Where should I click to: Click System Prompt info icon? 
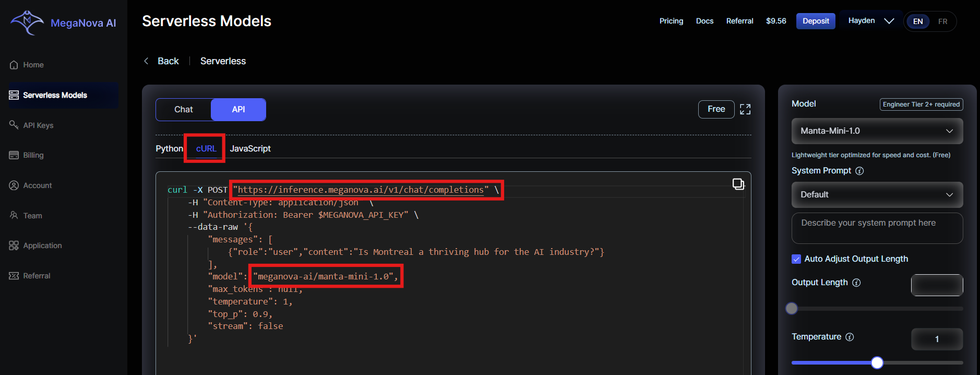(x=859, y=171)
